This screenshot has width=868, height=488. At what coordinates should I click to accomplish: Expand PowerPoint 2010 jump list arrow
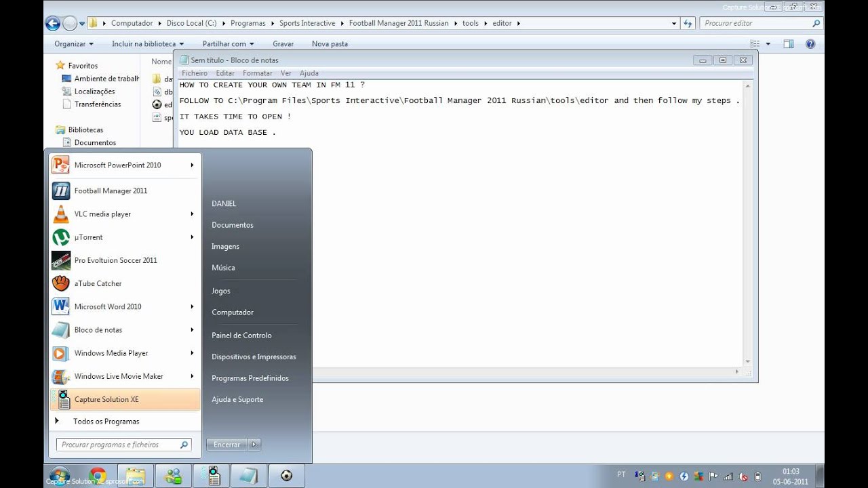192,165
